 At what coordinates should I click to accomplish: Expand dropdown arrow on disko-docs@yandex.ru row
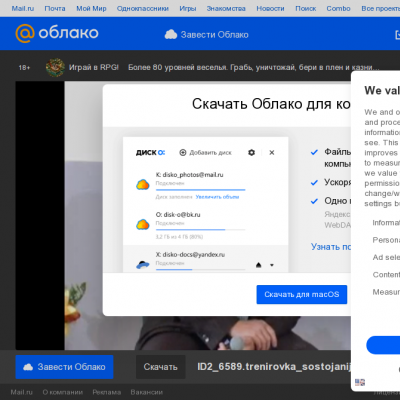click(x=272, y=265)
